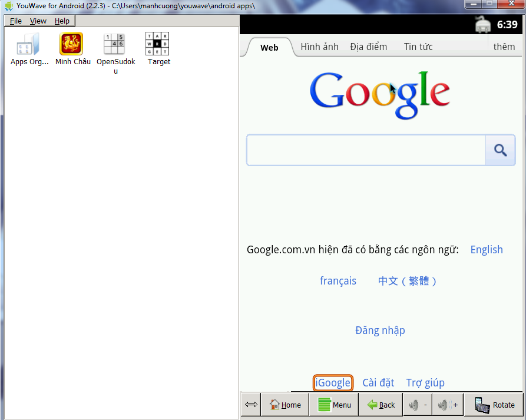
Task: Focus the Google search input field
Action: (366, 150)
